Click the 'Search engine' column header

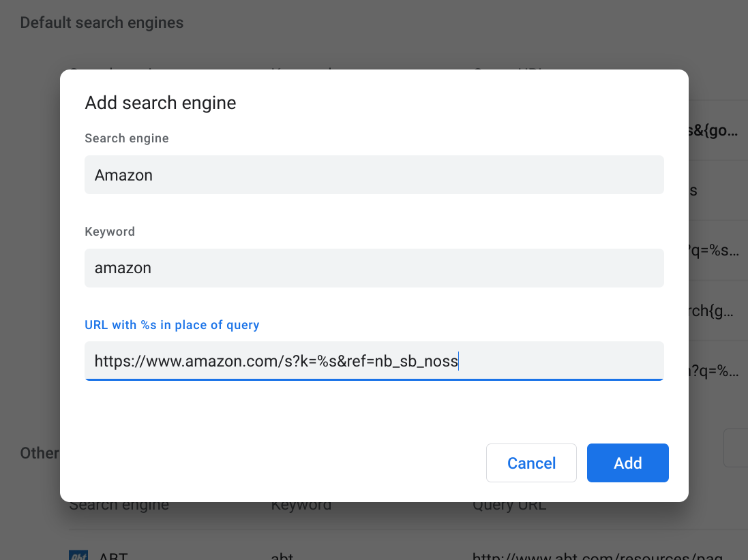[x=118, y=504]
